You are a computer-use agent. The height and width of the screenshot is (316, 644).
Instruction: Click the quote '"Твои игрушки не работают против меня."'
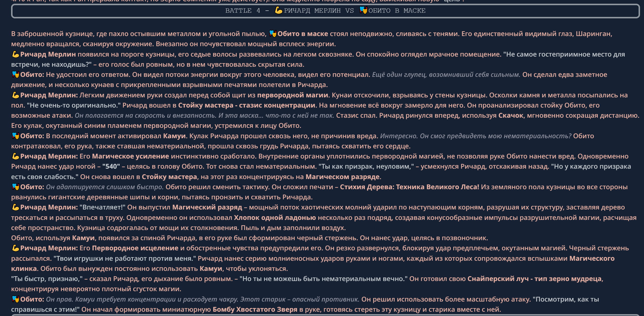click(125, 258)
